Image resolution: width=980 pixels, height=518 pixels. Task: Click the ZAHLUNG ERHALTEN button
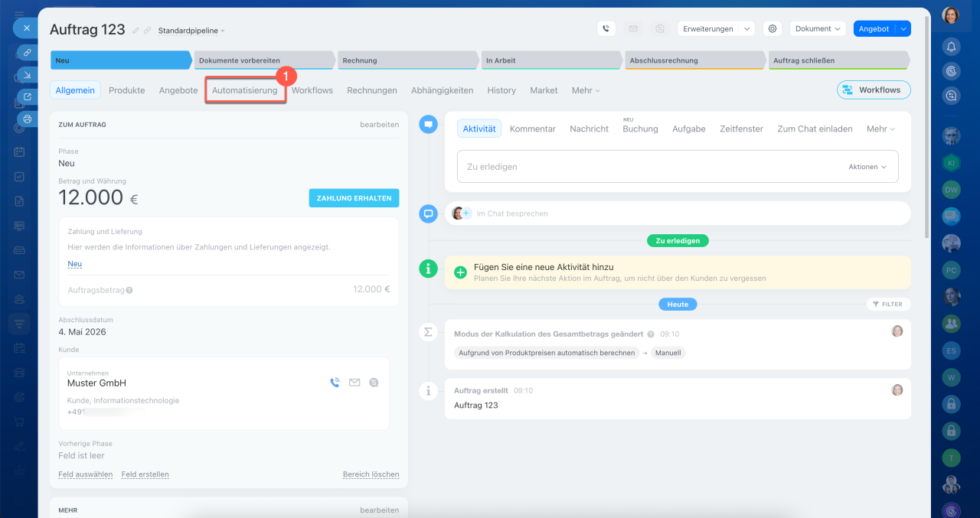pos(354,198)
